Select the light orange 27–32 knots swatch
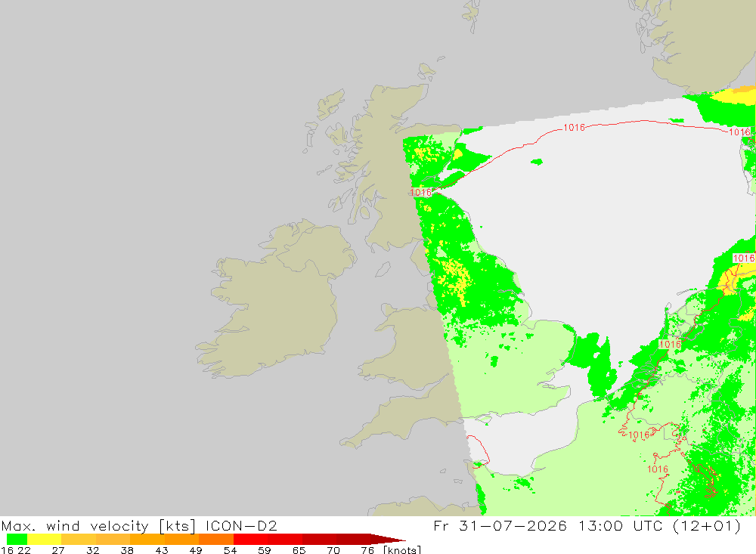Screen dimensions: 756x554 click(x=79, y=539)
